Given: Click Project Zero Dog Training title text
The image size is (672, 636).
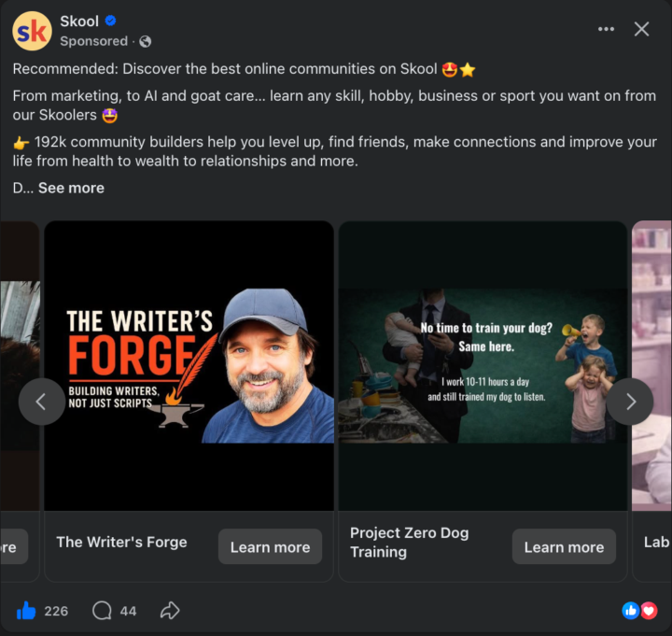Looking at the screenshot, I should tap(410, 542).
